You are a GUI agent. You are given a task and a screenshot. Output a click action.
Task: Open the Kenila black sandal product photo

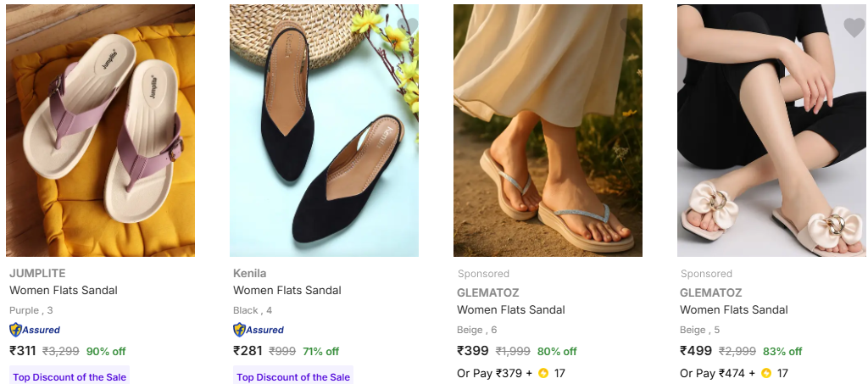[324, 131]
